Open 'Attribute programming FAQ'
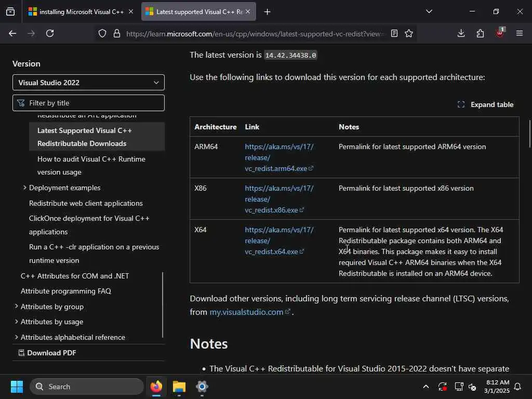532x399 pixels. [66, 291]
